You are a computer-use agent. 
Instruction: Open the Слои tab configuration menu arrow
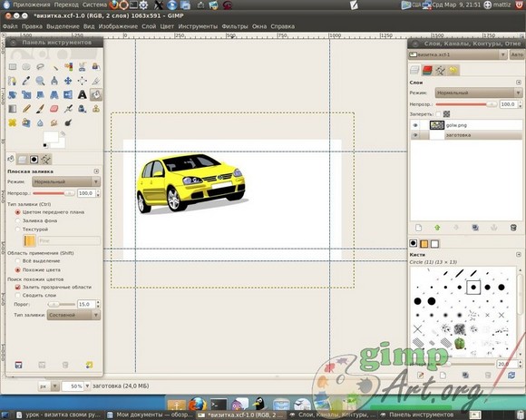click(519, 83)
